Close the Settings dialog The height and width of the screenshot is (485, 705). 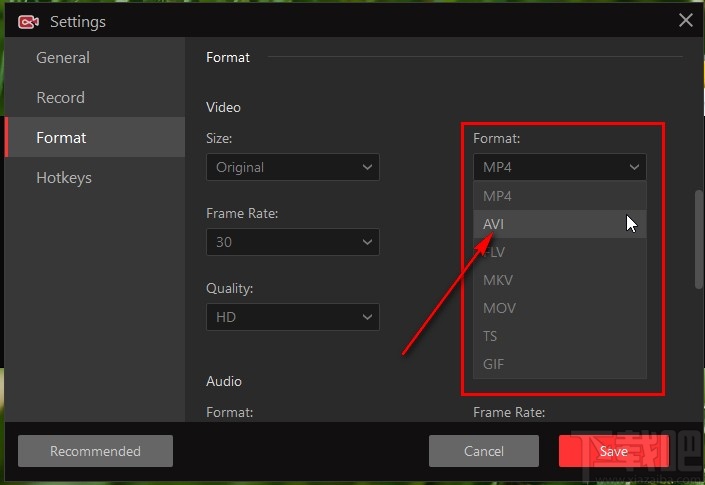(686, 20)
